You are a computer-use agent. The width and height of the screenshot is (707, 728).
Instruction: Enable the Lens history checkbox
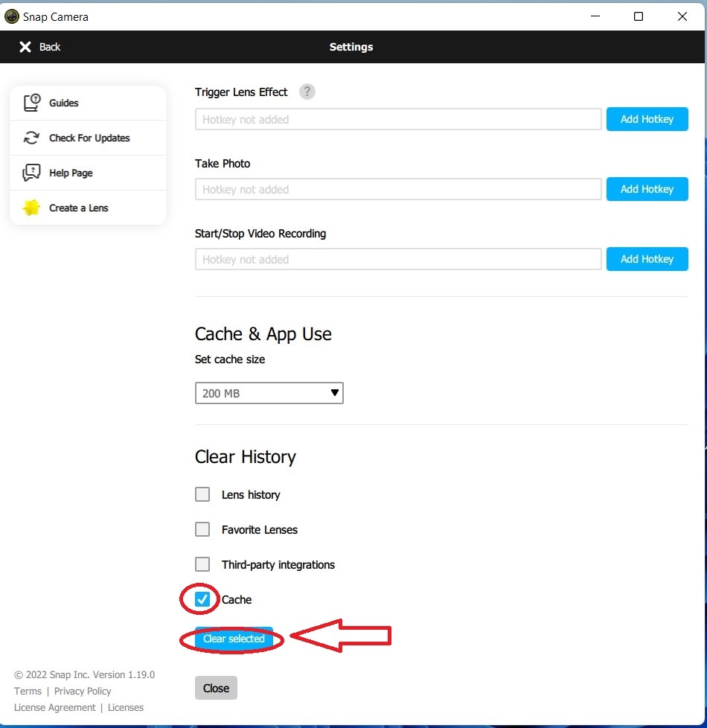[x=202, y=494]
